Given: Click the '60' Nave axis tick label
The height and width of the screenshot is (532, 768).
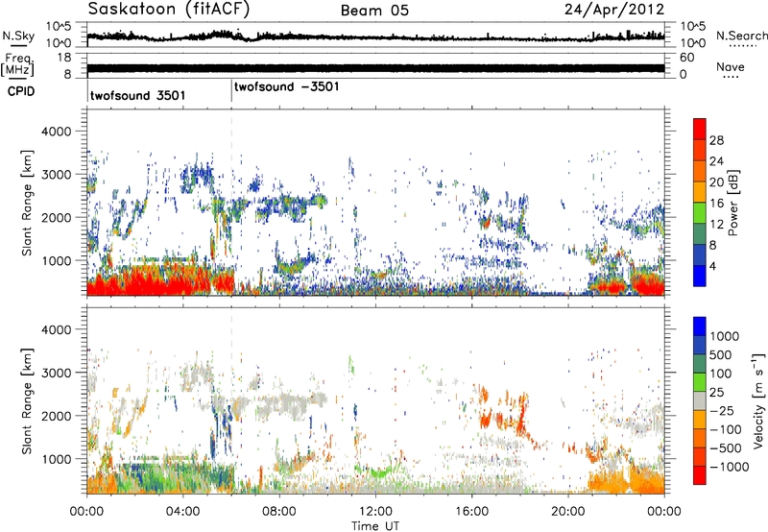Looking at the screenshot, I should (686, 58).
